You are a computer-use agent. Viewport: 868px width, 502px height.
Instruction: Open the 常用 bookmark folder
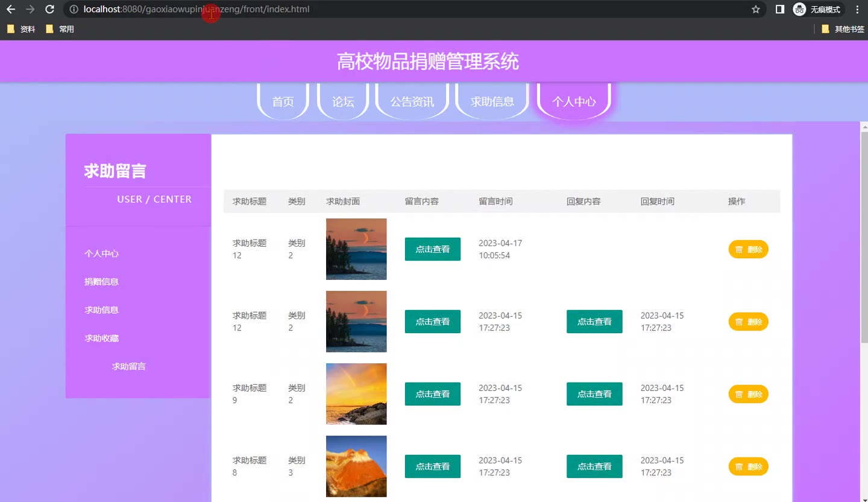pos(60,29)
